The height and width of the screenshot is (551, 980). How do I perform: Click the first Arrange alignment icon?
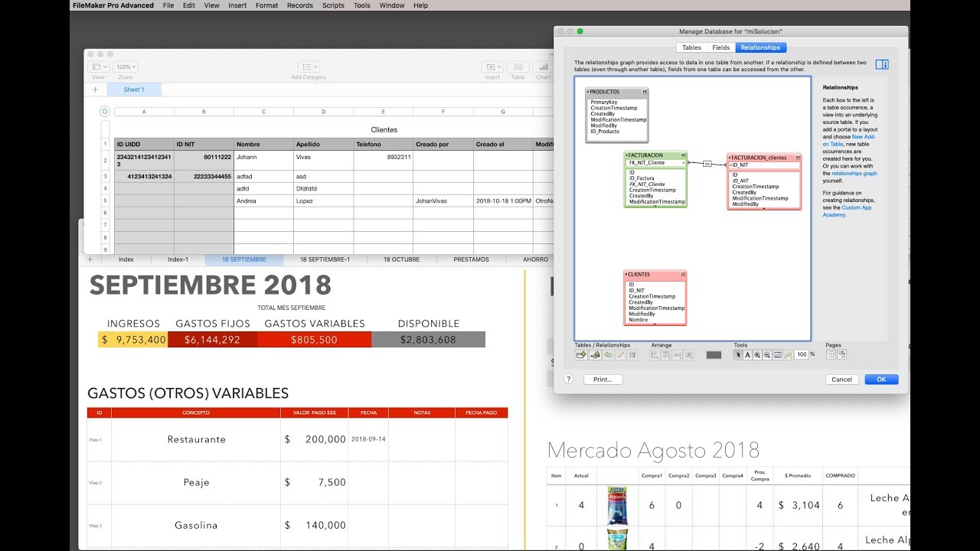(x=655, y=355)
